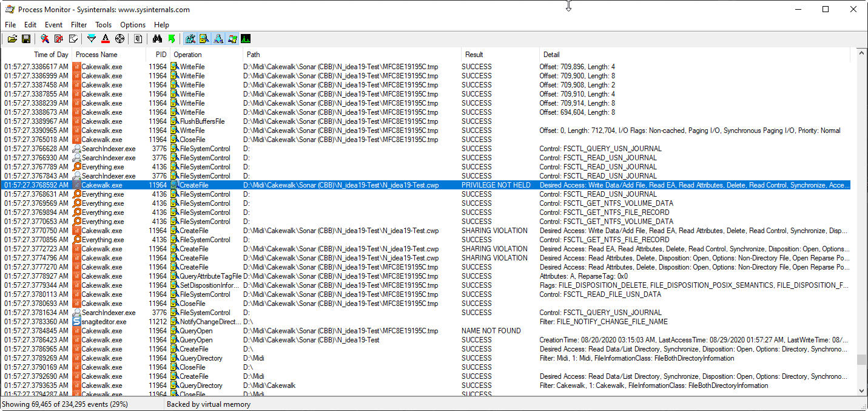Toggle Show Registry Activity icon
This screenshot has height=411, width=868.
pos(190,39)
